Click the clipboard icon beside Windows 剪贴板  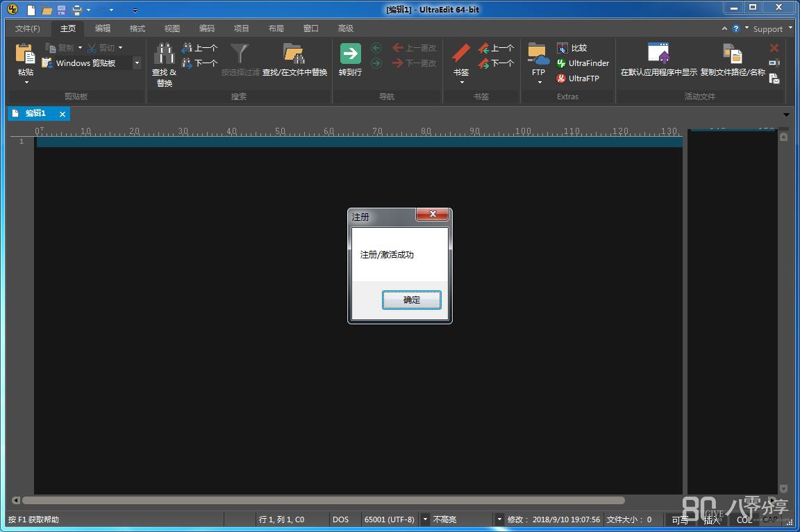pyautogui.click(x=47, y=63)
